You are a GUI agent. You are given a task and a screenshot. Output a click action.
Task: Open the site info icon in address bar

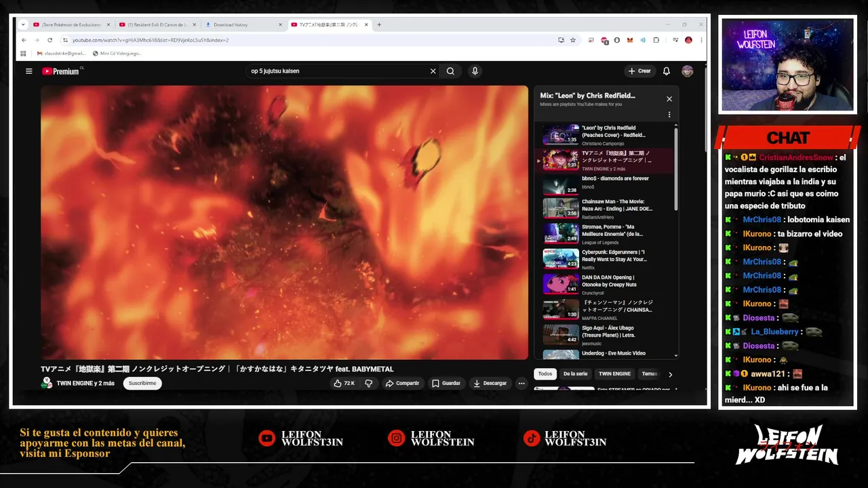tap(65, 40)
